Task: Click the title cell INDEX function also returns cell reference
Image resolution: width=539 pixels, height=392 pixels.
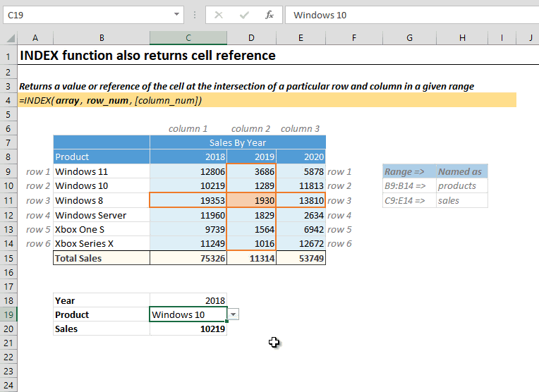Action: (x=148, y=55)
